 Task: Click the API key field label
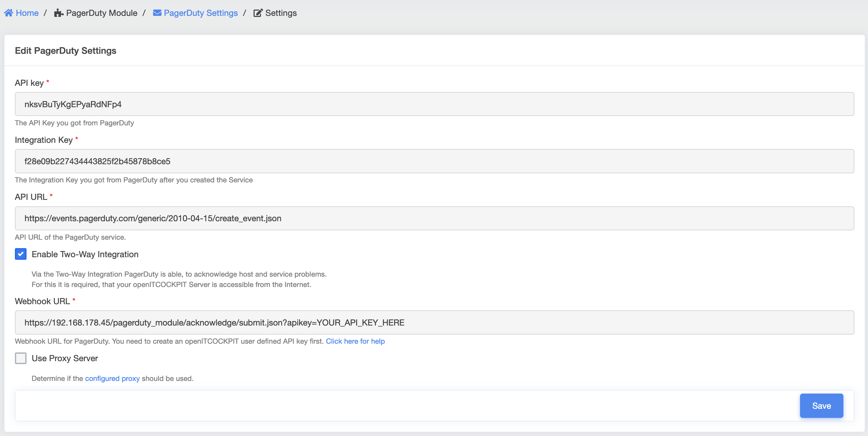click(29, 83)
